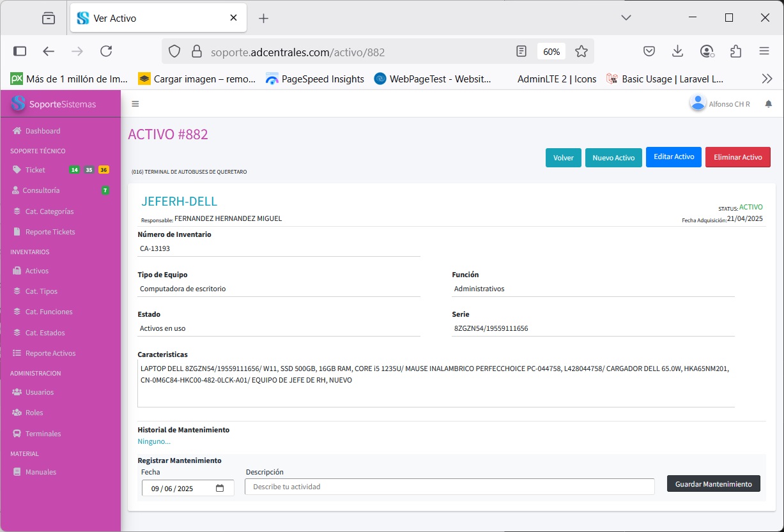Open Firefox downloads panel
The image size is (784, 532).
click(677, 52)
